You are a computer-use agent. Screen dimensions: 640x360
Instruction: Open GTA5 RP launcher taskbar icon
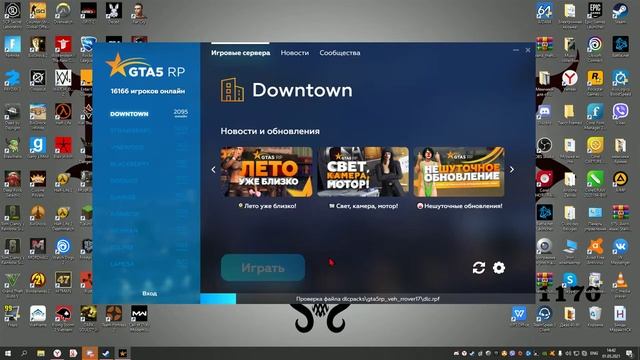coord(122,353)
